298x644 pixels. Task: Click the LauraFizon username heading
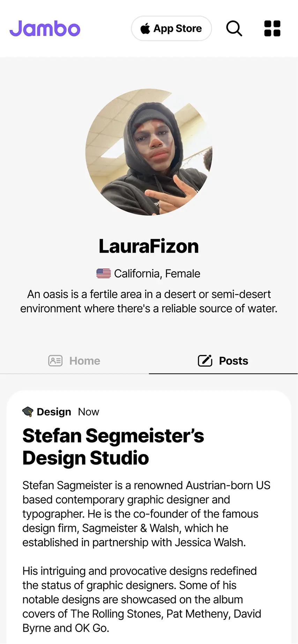(149, 246)
